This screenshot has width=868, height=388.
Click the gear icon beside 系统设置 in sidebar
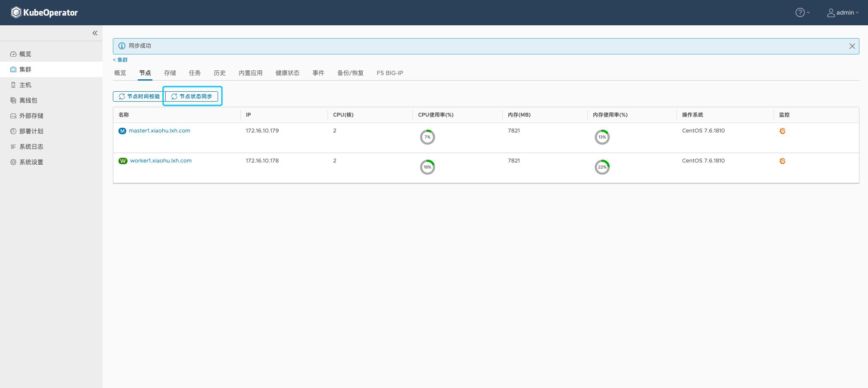coord(13,162)
